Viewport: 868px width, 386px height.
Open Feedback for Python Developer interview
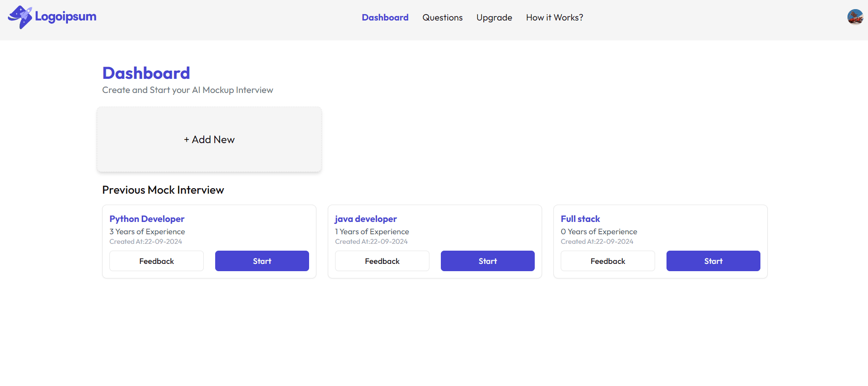click(x=156, y=261)
